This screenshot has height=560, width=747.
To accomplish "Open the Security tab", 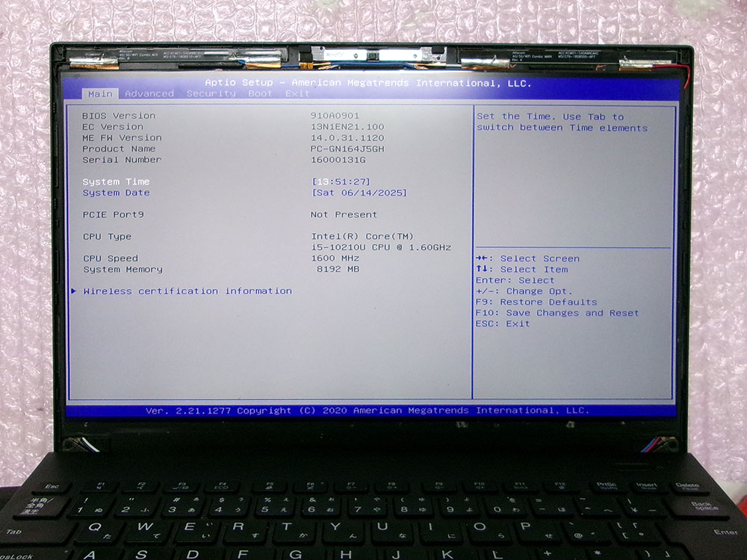I will (211, 94).
